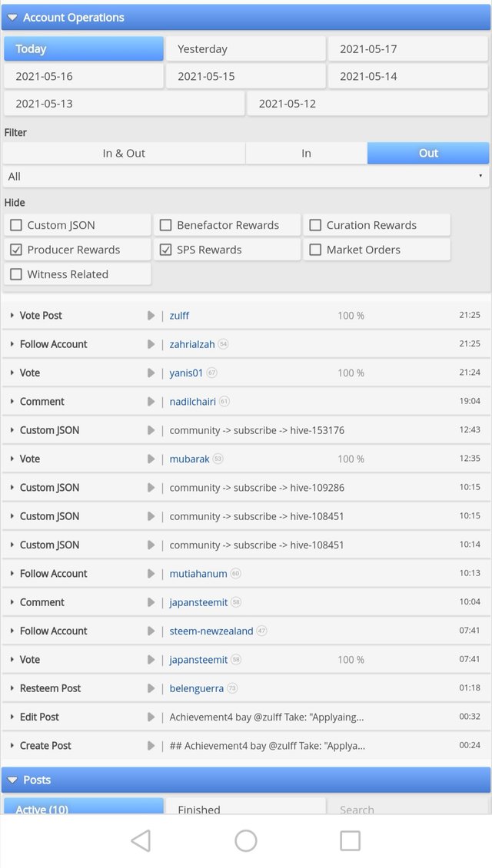The width and height of the screenshot is (492, 868).
Task: Open steem-newzealand account link
Action: 211,631
